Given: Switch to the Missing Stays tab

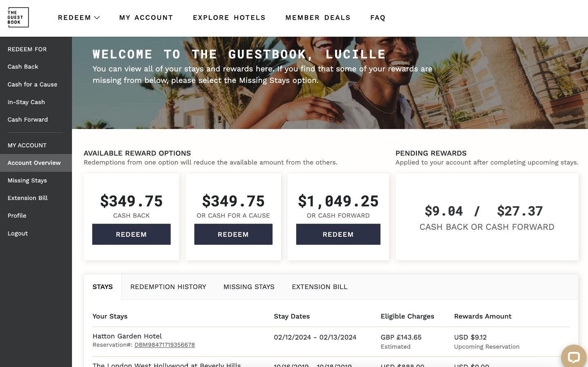Looking at the screenshot, I should (249, 287).
